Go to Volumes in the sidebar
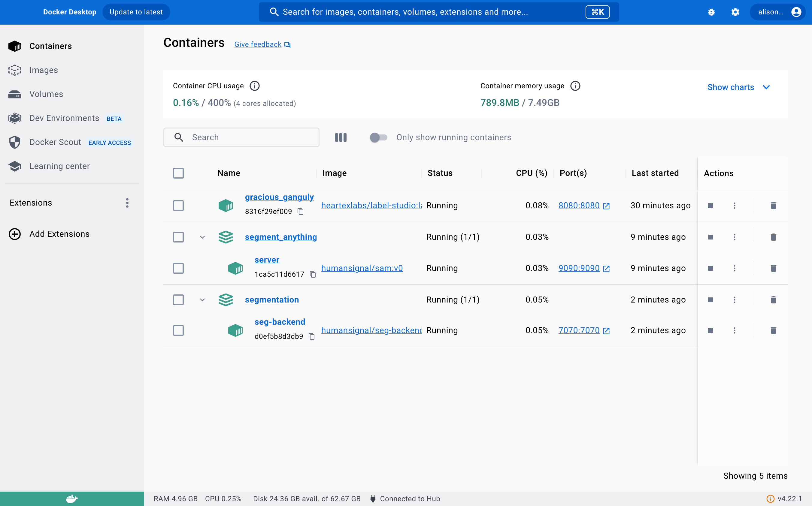The height and width of the screenshot is (506, 812). (x=46, y=94)
